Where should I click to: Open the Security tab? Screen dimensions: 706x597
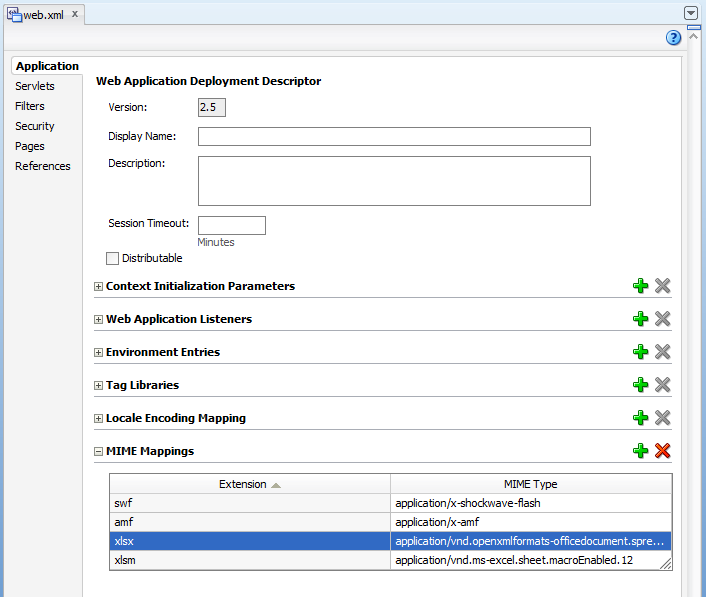coord(35,126)
